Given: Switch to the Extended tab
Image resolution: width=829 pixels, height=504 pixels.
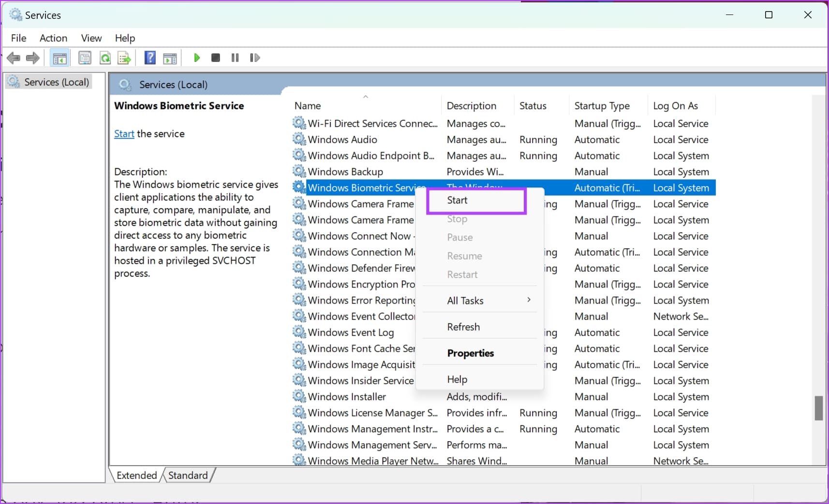Looking at the screenshot, I should coord(136,475).
